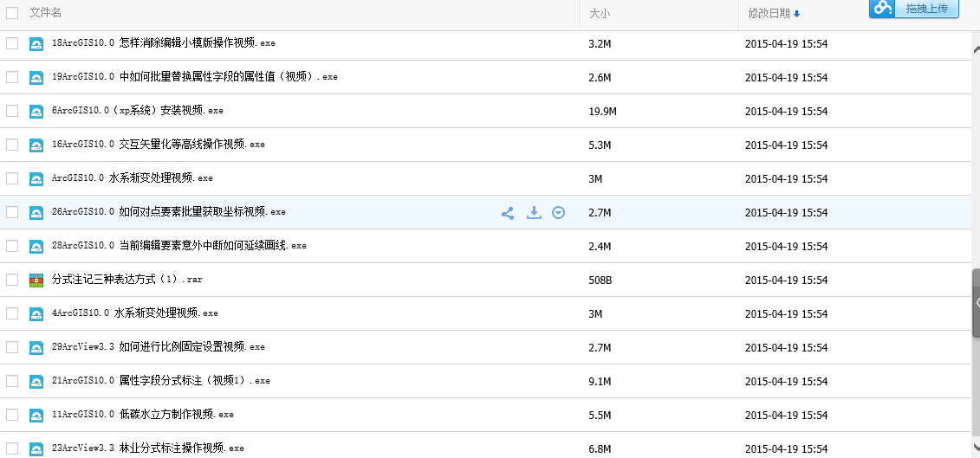Open file 21ArcGIS10.0 属性字段分式标注 (视频1).exe

tap(161, 381)
